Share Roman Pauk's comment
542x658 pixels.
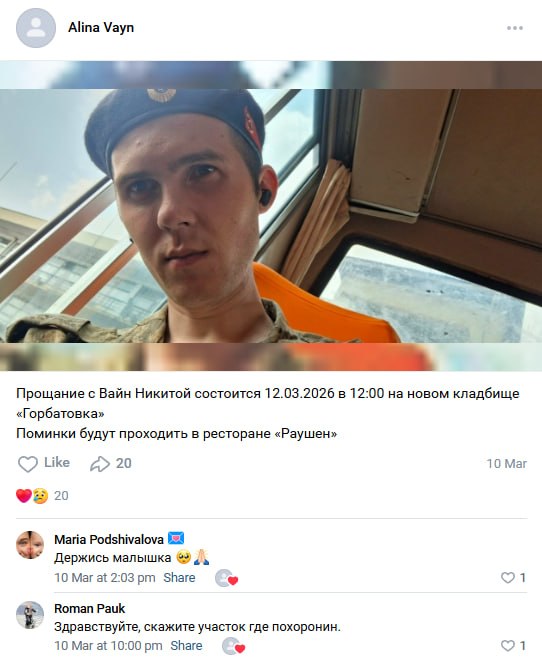pos(186,645)
